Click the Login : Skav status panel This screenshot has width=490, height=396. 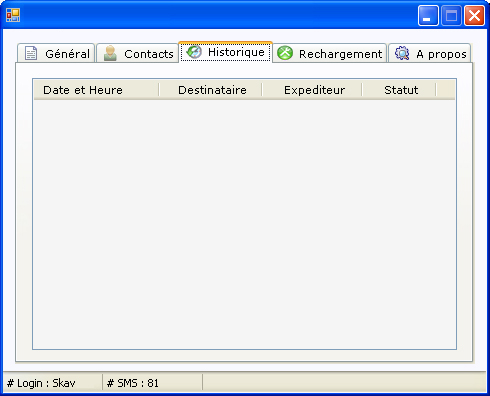point(53,383)
